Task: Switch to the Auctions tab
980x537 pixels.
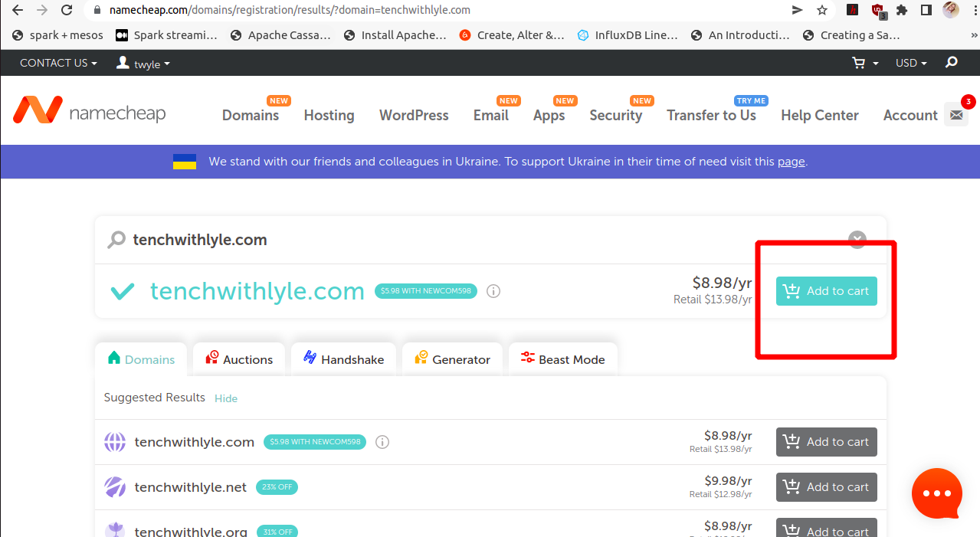Action: click(x=238, y=359)
